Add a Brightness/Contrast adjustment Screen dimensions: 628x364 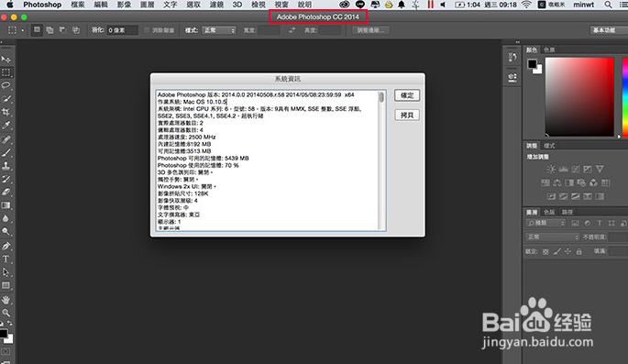point(551,169)
